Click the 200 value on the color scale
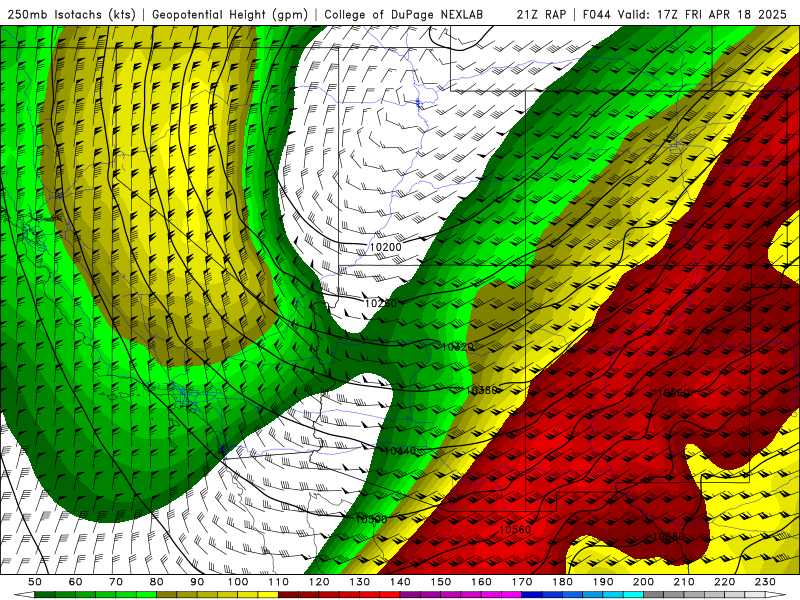The height and width of the screenshot is (600, 800). 643,582
